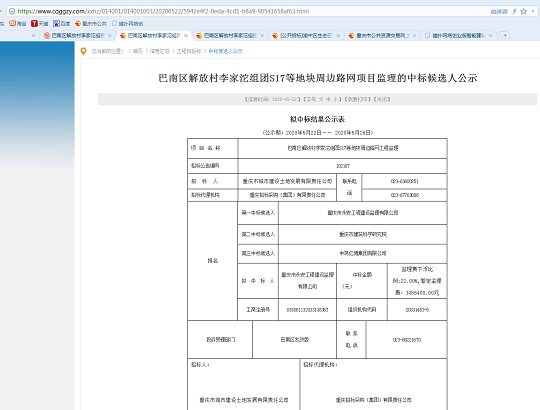Open 中标候选人公示 breadcrumb link
540x410 pixels.
tap(225, 51)
